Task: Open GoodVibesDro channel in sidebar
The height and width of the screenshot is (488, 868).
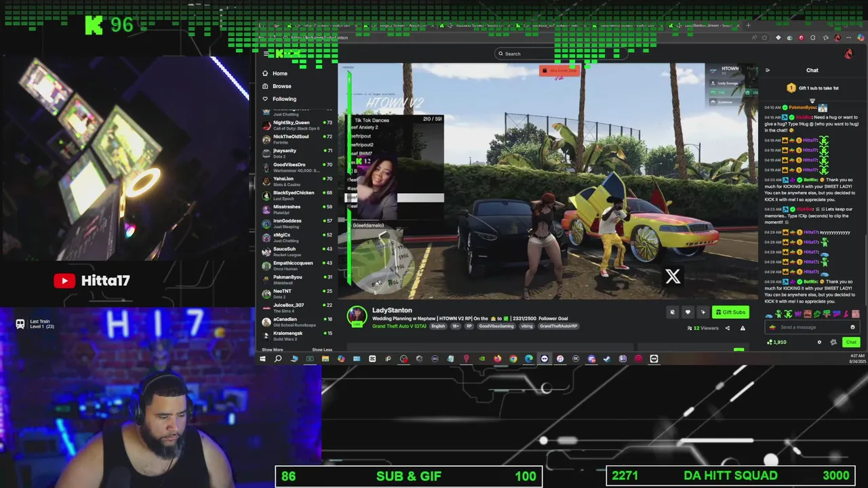Action: coord(297,167)
